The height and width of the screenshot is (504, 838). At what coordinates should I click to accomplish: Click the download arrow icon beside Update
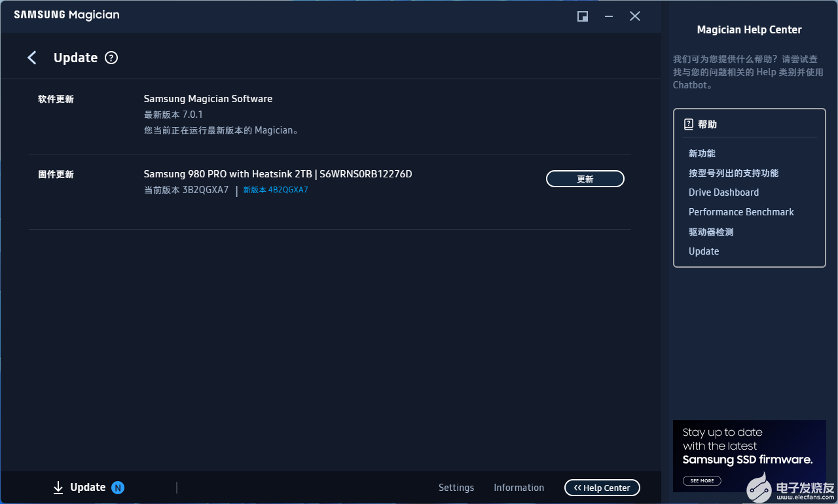58,488
